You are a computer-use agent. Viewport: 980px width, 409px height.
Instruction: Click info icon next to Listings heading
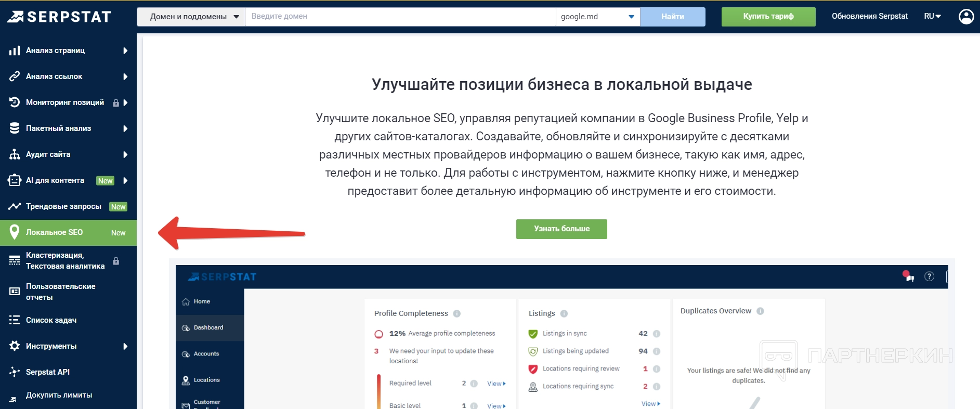pos(564,313)
